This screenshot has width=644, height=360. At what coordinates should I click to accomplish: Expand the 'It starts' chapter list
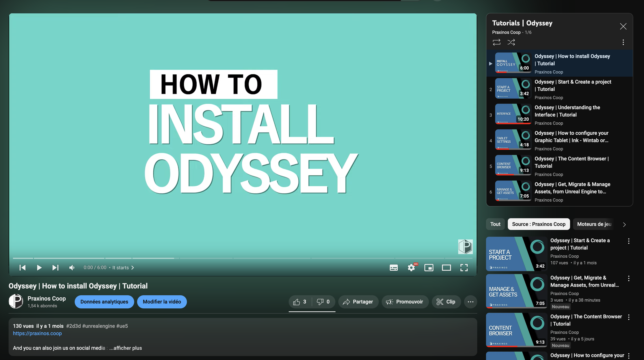(123, 268)
